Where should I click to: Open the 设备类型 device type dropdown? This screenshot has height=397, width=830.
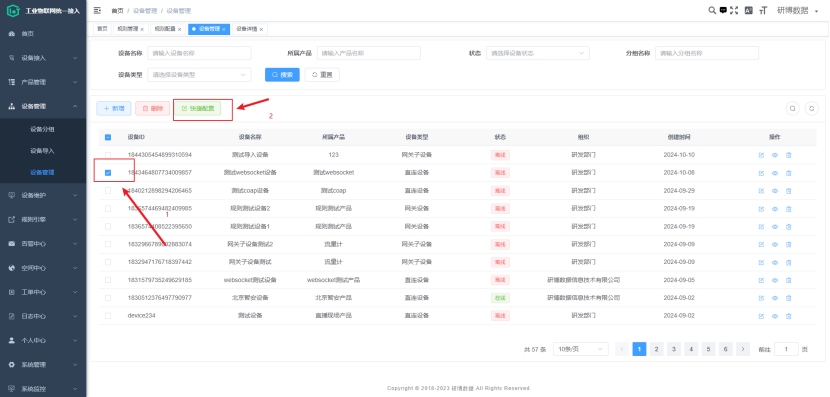pos(200,75)
